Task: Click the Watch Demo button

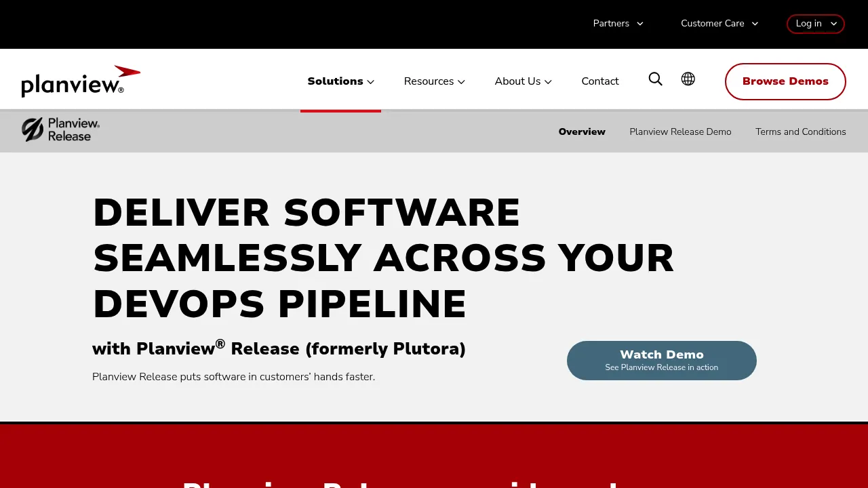Action: [662, 361]
